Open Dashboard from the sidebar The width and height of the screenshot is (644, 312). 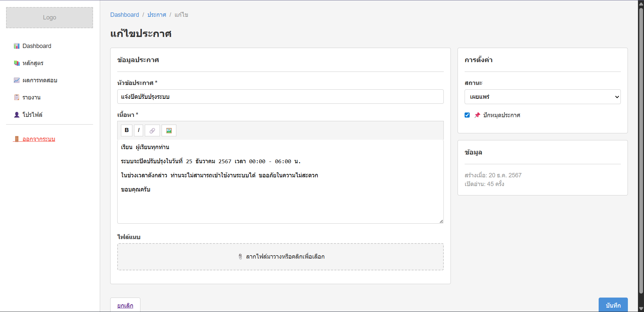coord(37,46)
